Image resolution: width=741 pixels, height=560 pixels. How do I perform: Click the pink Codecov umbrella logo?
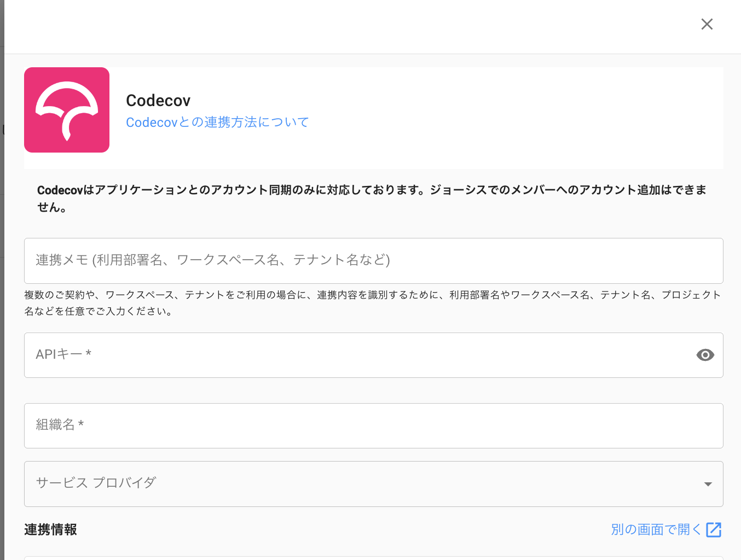pyautogui.click(x=67, y=110)
